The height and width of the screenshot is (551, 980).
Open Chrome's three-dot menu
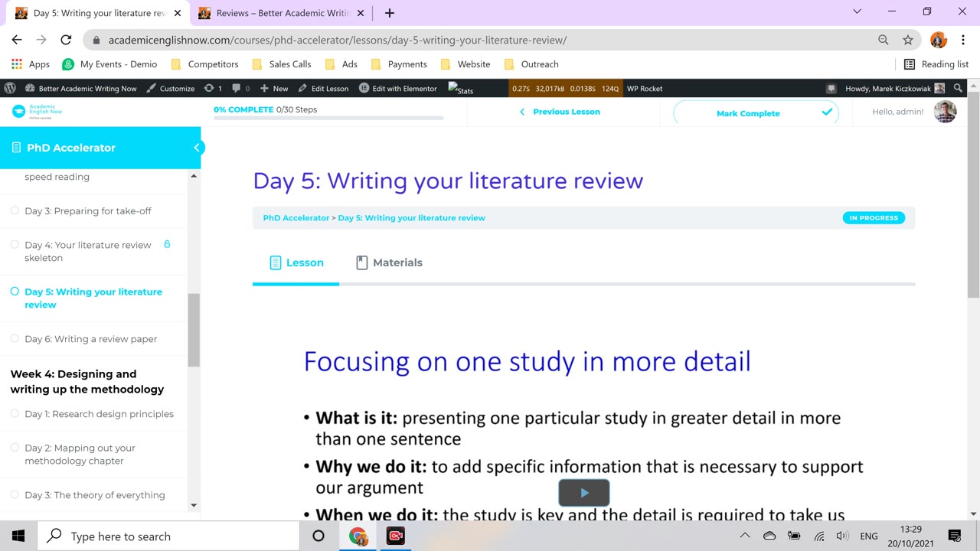(962, 40)
